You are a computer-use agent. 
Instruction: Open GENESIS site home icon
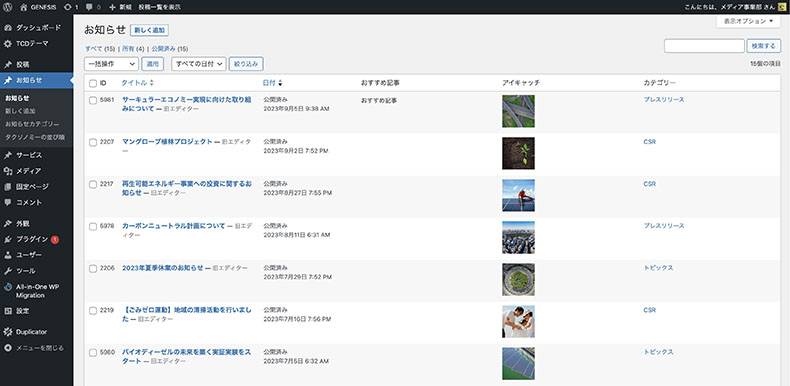(24, 7)
